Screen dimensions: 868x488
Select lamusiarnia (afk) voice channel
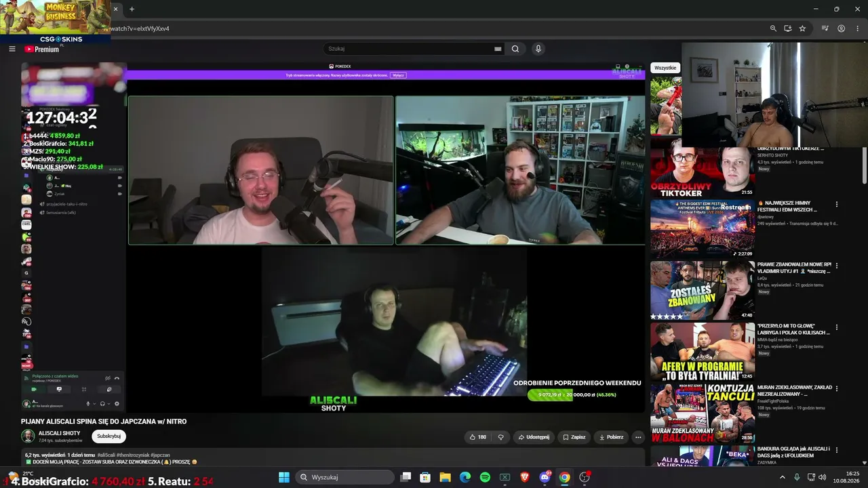(61, 212)
